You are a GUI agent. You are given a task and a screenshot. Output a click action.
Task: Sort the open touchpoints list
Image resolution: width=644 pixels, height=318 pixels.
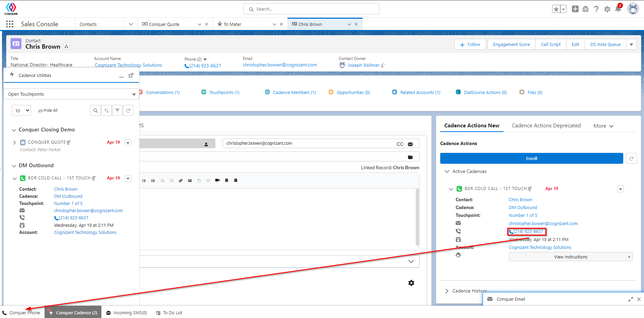point(106,110)
